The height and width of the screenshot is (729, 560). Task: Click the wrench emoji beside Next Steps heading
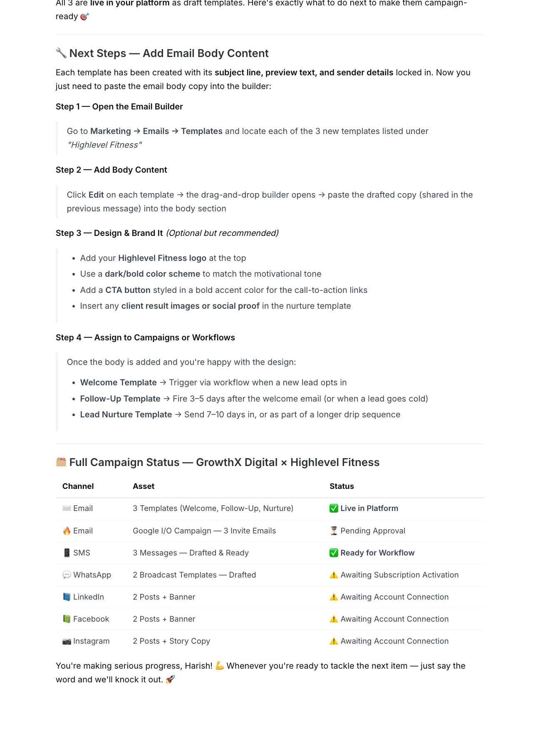[x=61, y=53]
